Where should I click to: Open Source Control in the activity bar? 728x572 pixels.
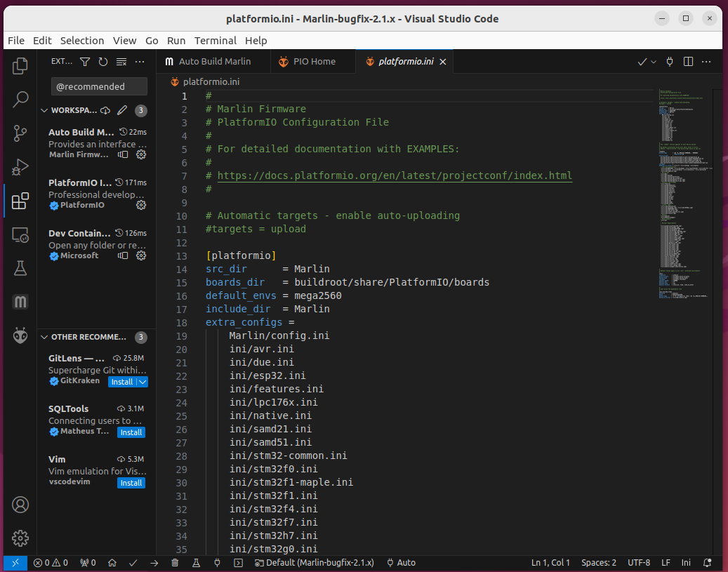coord(20,133)
